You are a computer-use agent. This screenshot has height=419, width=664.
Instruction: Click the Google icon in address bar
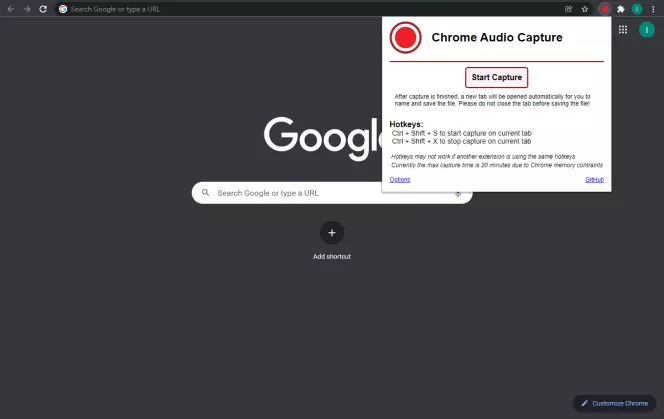tap(63, 9)
